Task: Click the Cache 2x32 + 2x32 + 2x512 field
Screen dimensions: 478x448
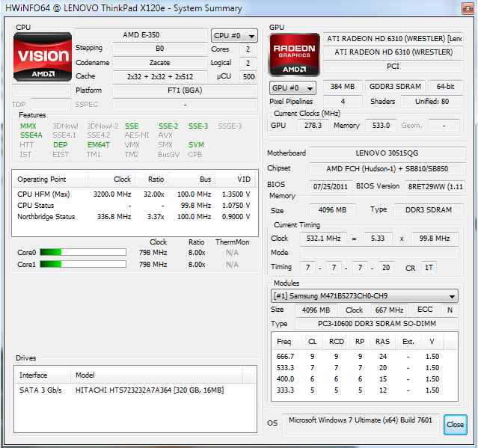Action: tap(160, 76)
